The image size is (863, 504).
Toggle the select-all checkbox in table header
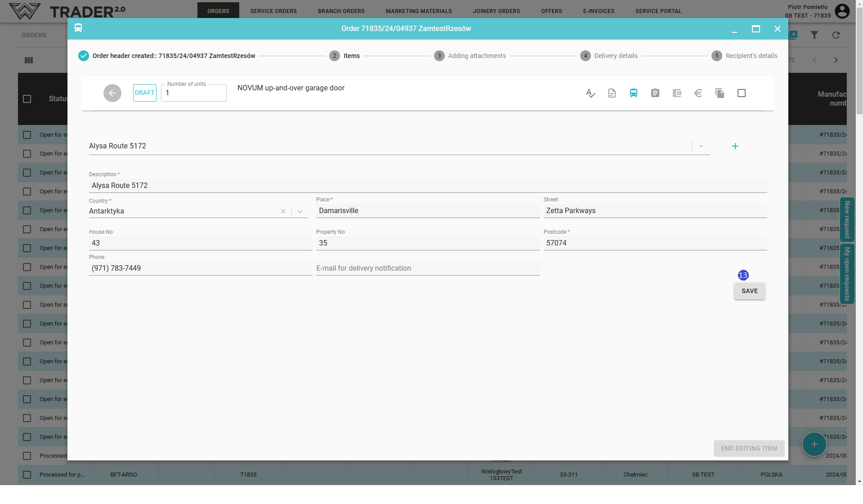coord(27,99)
